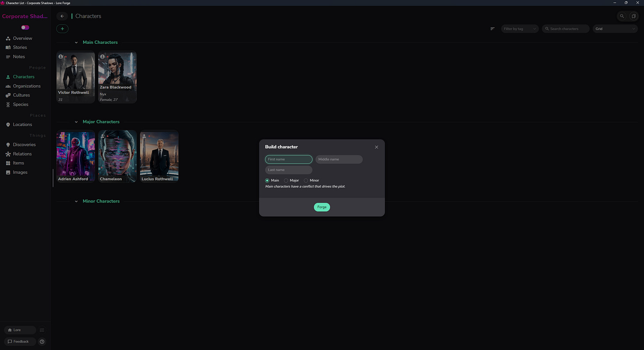Select the Major character type
The height and width of the screenshot is (350, 644).
(286, 180)
